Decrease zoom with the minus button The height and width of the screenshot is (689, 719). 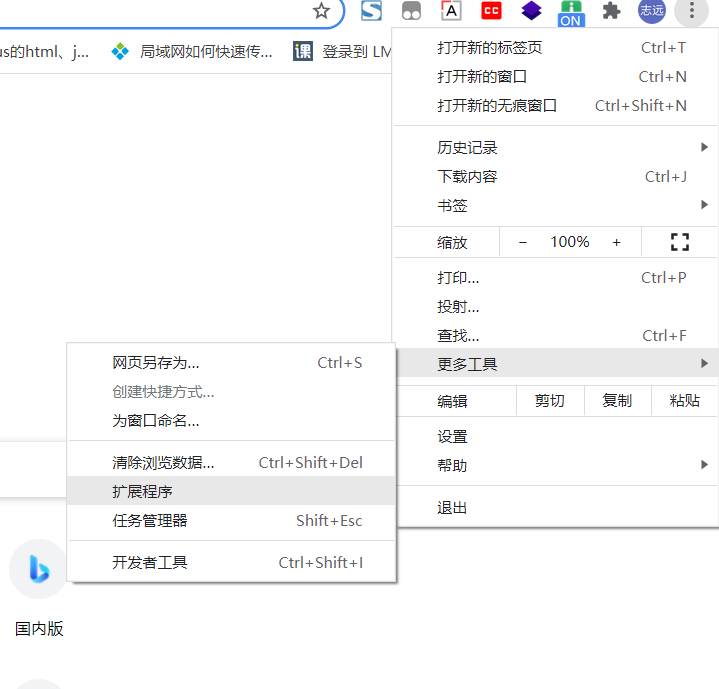pyautogui.click(x=523, y=242)
